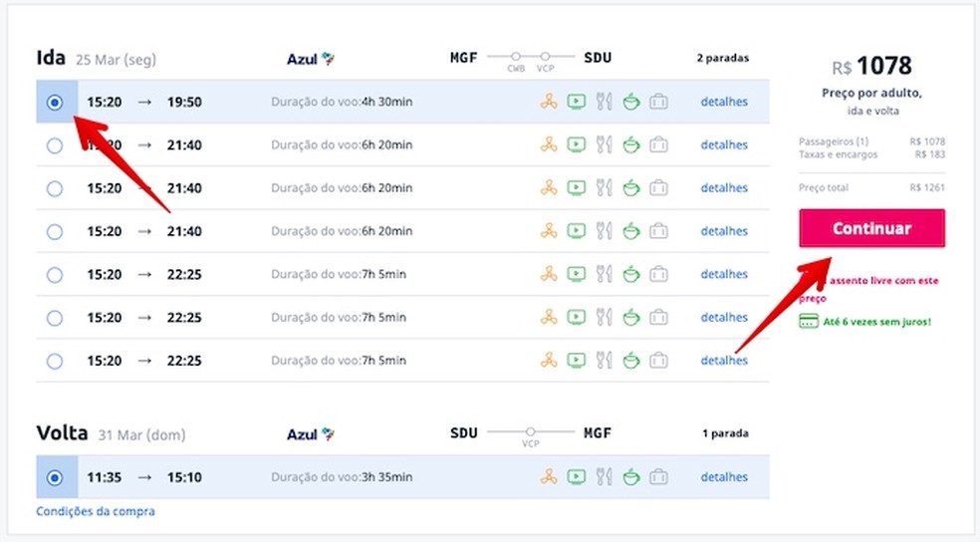
Task: Click the credit card icon beside 'Até 6 vezes sem juros'
Action: pyautogui.click(x=808, y=322)
